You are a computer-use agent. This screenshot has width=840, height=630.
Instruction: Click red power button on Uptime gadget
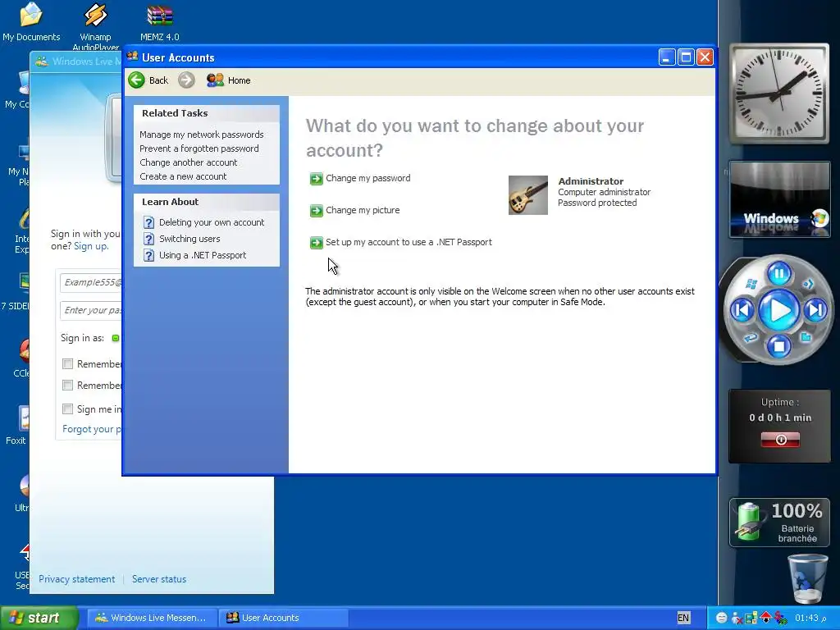tap(780, 440)
